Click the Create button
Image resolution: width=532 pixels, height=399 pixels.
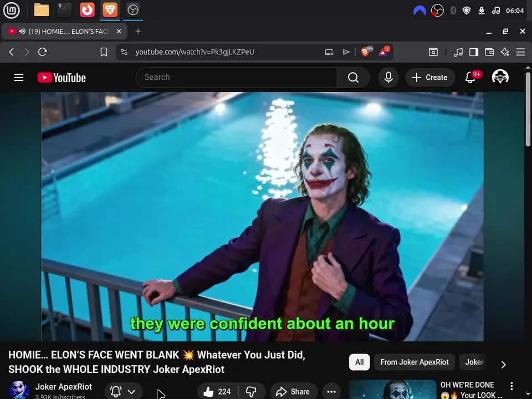[x=430, y=78]
